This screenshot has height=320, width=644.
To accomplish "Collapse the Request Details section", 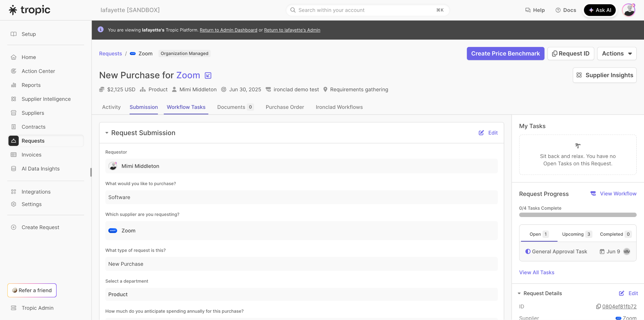I will coord(519,293).
